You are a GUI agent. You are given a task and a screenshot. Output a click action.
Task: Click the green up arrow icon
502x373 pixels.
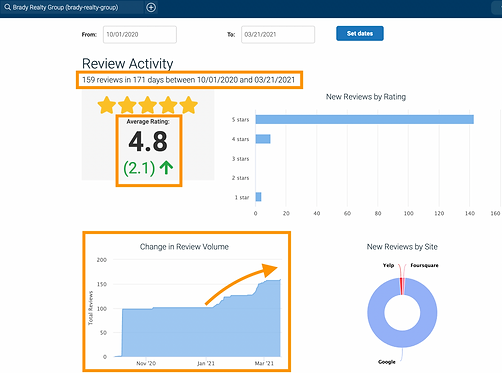(x=166, y=168)
